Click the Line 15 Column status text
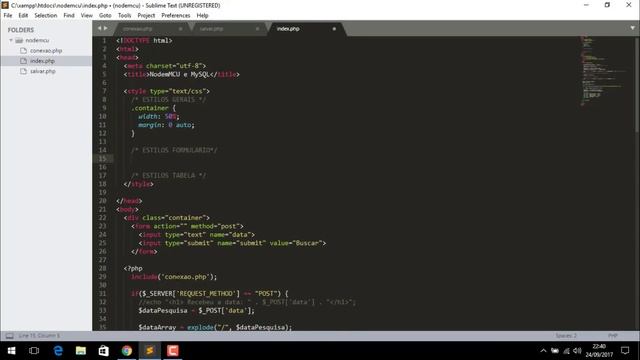 tap(39, 336)
